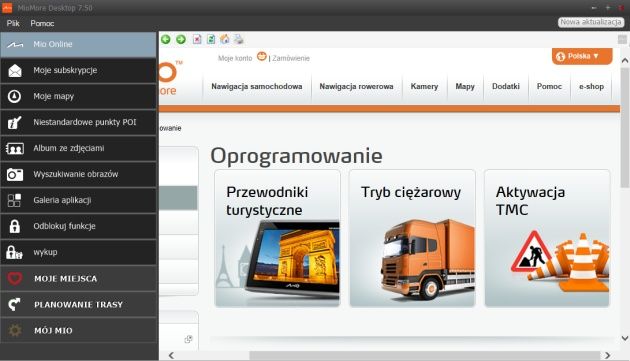Click the route arrow Planowanie Trasy icon

[15, 304]
